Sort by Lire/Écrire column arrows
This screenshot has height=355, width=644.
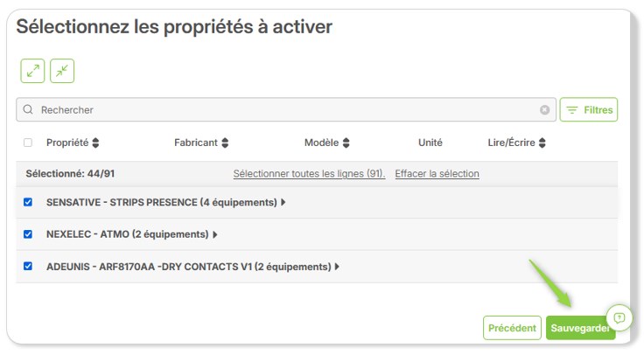(542, 143)
